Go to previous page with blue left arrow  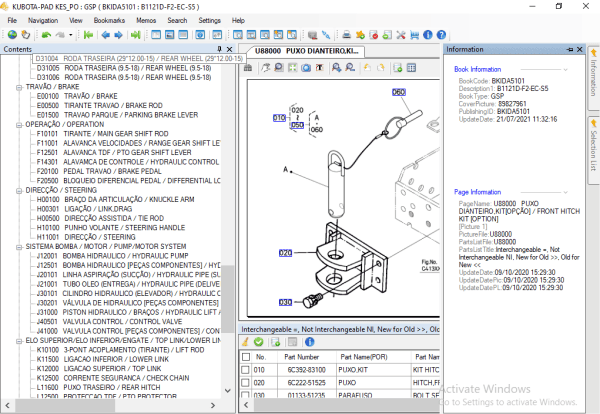[x=106, y=35]
